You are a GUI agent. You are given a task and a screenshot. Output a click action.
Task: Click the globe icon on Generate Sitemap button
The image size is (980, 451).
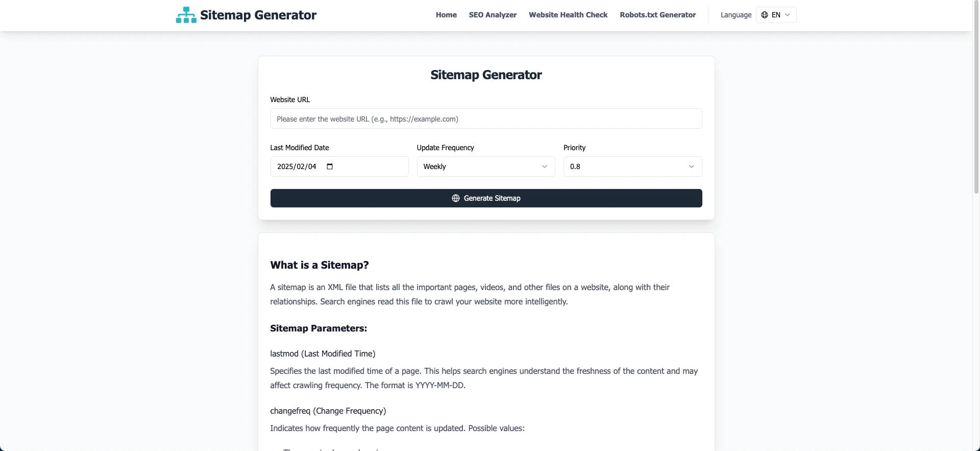point(455,198)
